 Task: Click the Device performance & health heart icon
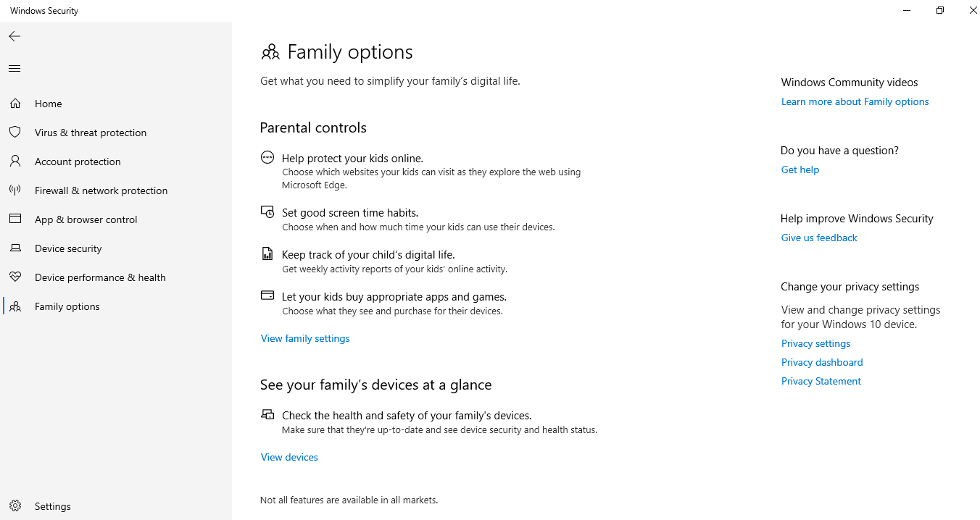(14, 277)
